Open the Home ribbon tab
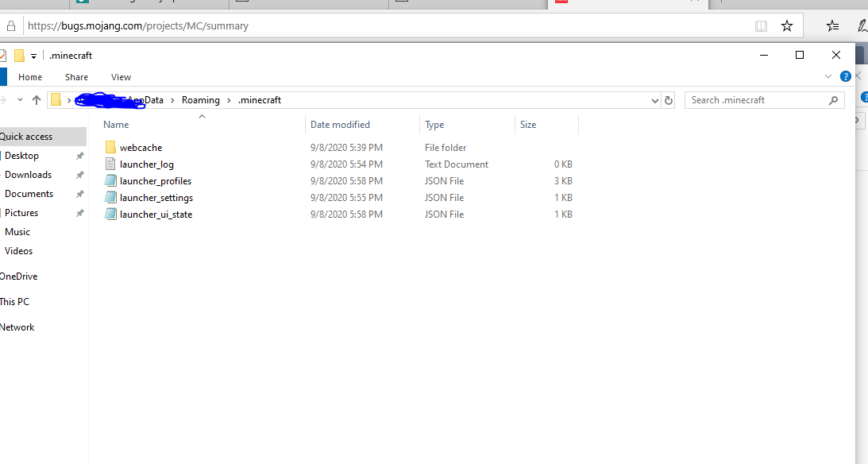The width and height of the screenshot is (868, 464). pos(30,77)
